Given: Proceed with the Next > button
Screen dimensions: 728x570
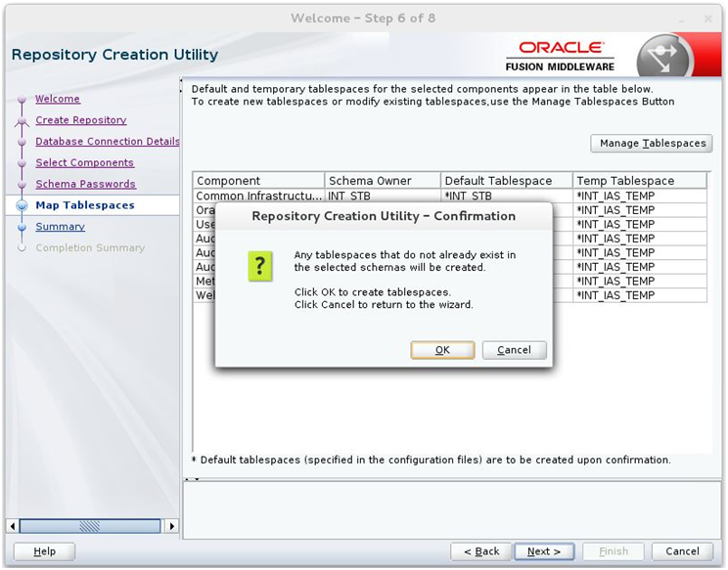Looking at the screenshot, I should (544, 551).
